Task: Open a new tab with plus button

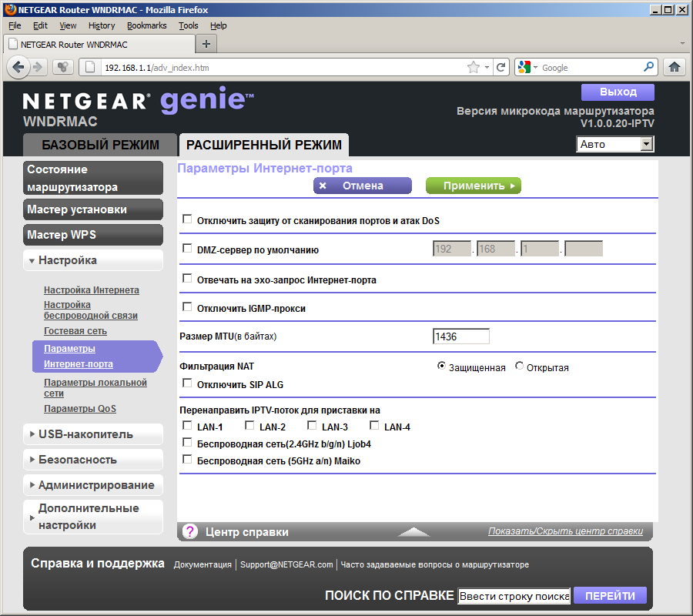Action: (206, 44)
